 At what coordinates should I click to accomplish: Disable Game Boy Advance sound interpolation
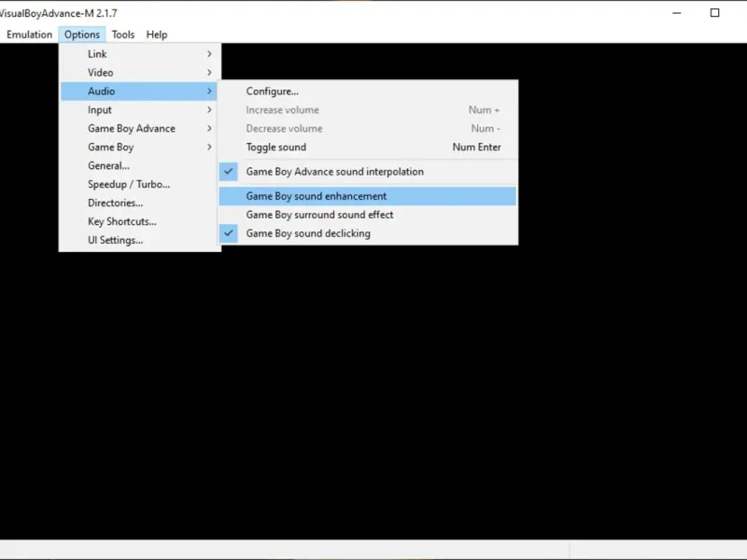[367, 172]
